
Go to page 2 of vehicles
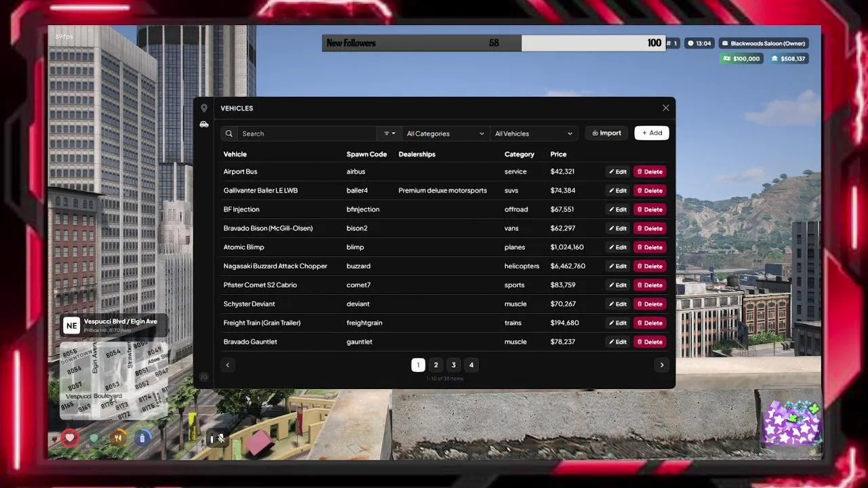click(x=436, y=365)
